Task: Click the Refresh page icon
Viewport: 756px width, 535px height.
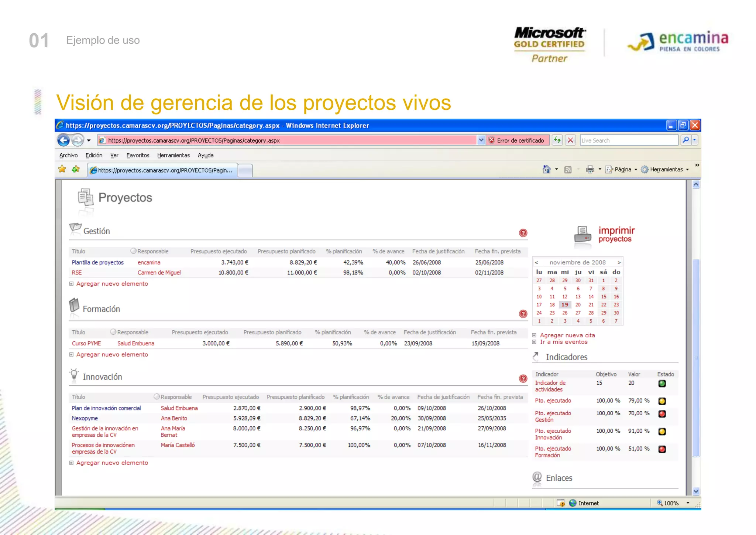Action: [557, 140]
